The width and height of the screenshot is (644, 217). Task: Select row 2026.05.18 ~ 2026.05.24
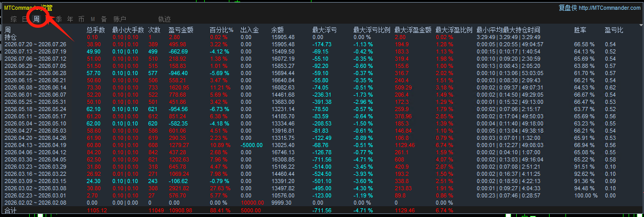click(x=35, y=109)
